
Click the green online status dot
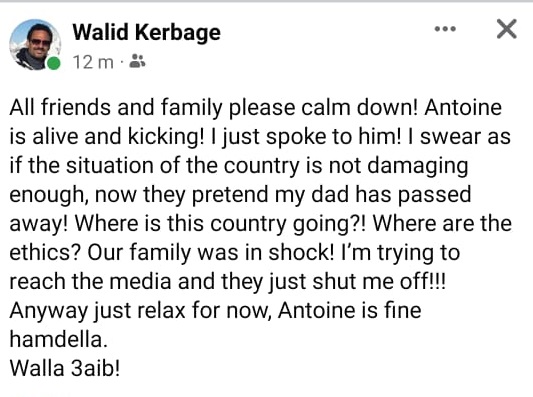53,63
